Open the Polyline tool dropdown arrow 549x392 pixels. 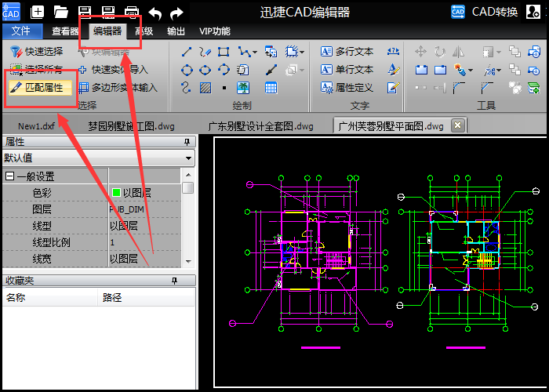tap(255, 53)
